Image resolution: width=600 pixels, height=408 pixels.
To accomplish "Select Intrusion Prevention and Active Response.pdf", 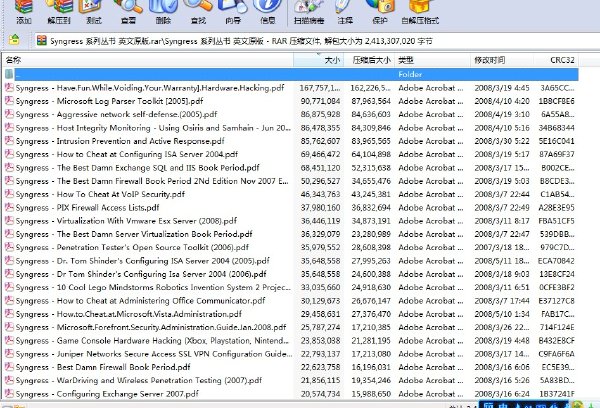I will (x=290, y=141).
